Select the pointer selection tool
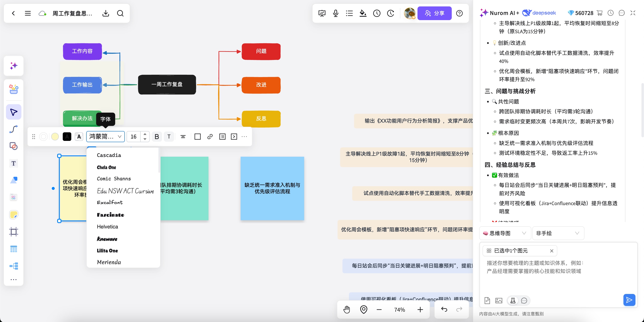Screen dimensions: 644x322 point(14,112)
